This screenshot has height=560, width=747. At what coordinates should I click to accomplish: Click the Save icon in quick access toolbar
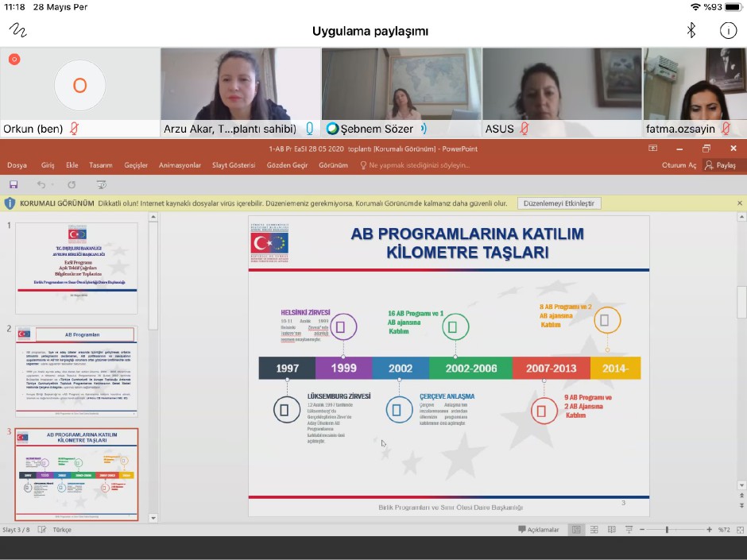pyautogui.click(x=14, y=184)
